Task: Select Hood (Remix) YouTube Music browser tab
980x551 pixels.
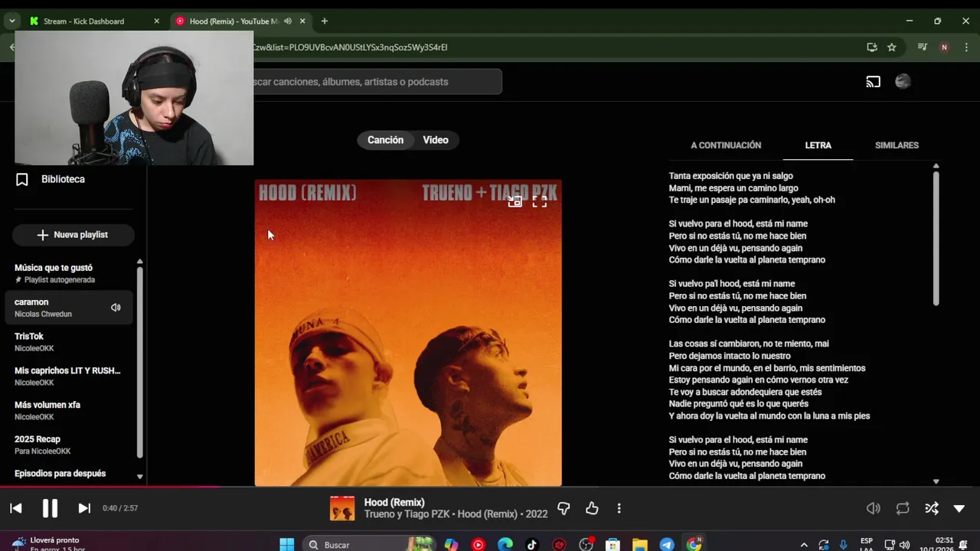Action: [x=234, y=21]
